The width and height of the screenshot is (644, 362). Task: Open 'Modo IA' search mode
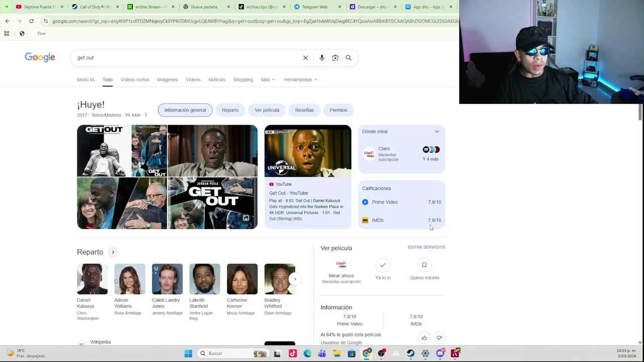pyautogui.click(x=86, y=79)
